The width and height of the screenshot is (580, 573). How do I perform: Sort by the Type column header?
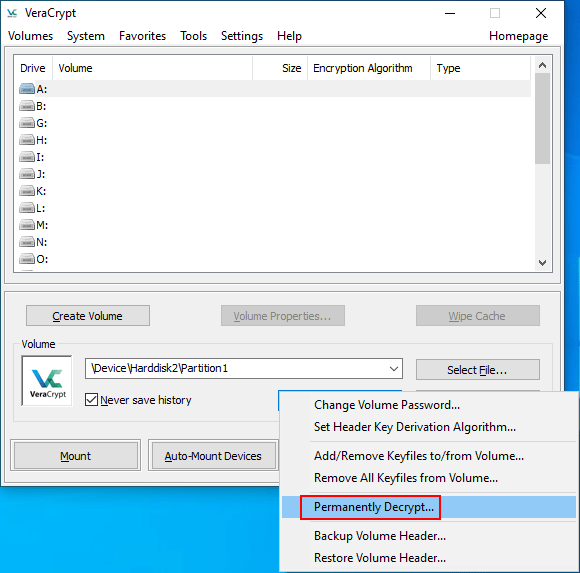tap(480, 68)
